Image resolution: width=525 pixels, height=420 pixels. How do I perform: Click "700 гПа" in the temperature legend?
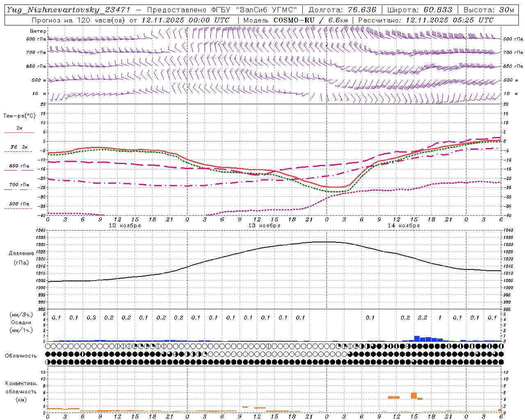(x=19, y=185)
